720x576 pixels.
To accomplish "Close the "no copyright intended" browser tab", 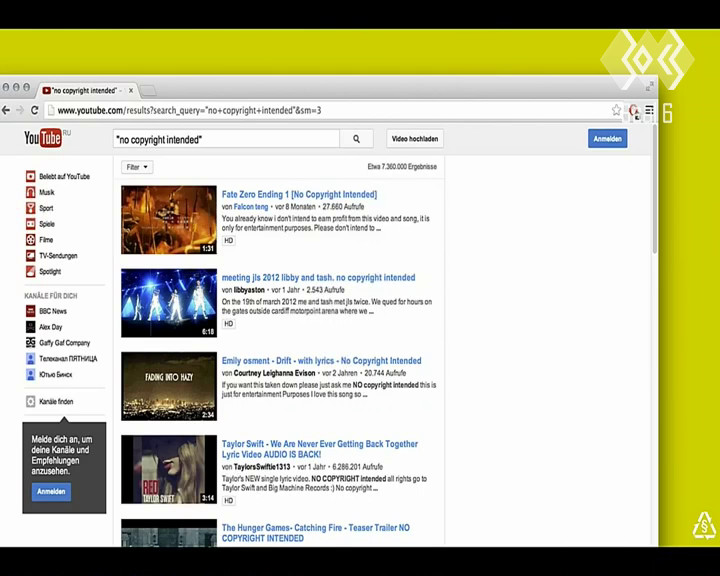I will [131, 90].
